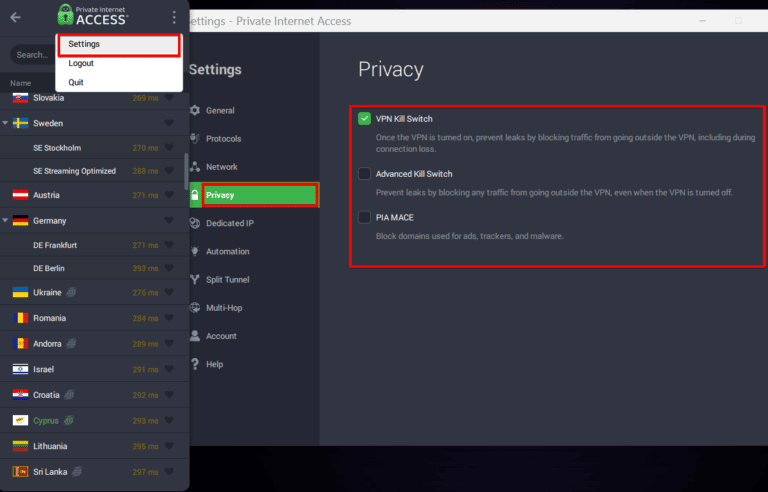Image resolution: width=768 pixels, height=492 pixels.
Task: Favorite Germany with its heart icon
Action: [x=169, y=221]
